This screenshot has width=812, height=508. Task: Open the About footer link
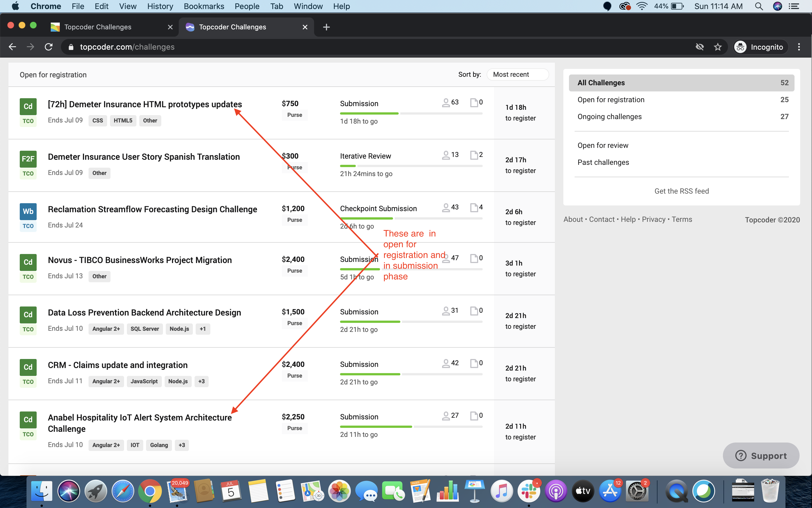coord(573,219)
